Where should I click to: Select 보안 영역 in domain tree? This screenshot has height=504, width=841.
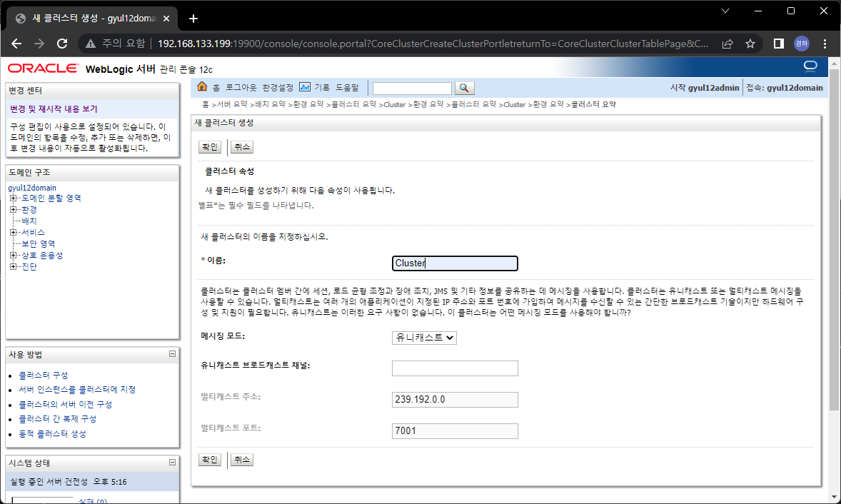38,243
